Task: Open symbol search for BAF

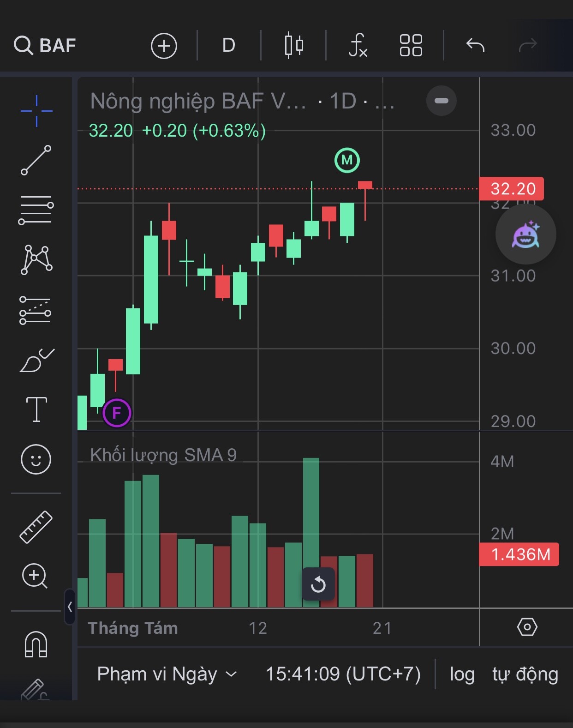Action: pyautogui.click(x=45, y=45)
